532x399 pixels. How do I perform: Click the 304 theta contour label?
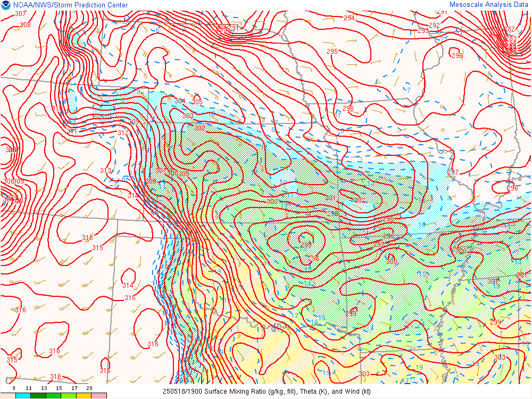[180, 101]
